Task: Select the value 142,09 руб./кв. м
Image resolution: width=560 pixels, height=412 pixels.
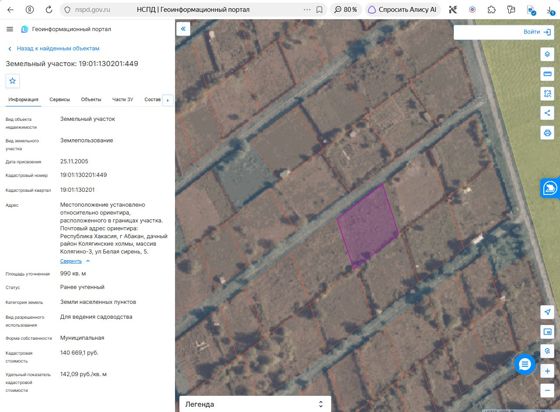Action: point(83,374)
